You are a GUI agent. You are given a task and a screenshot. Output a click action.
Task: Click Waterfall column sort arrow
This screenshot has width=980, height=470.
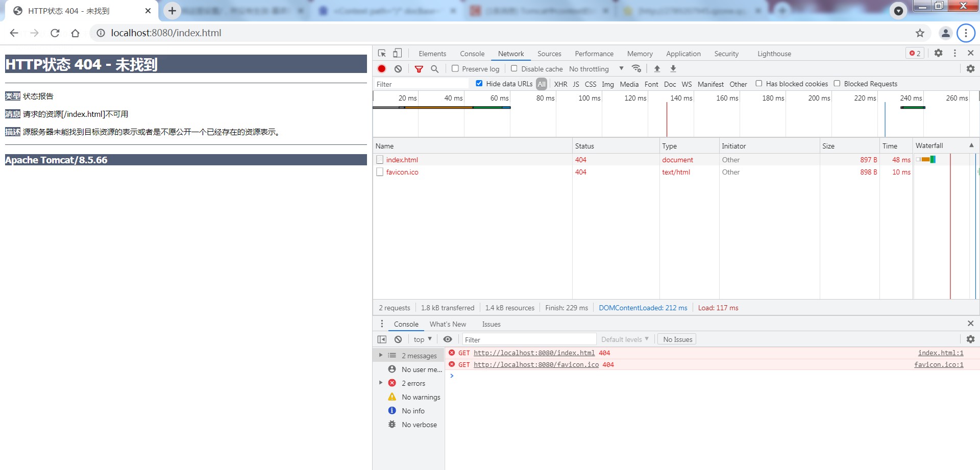point(971,145)
